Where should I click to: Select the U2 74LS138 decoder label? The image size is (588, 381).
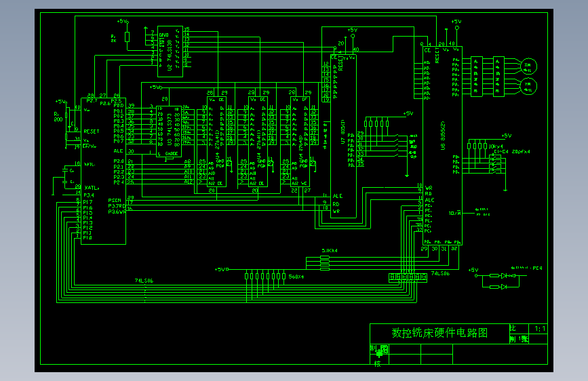(170, 55)
